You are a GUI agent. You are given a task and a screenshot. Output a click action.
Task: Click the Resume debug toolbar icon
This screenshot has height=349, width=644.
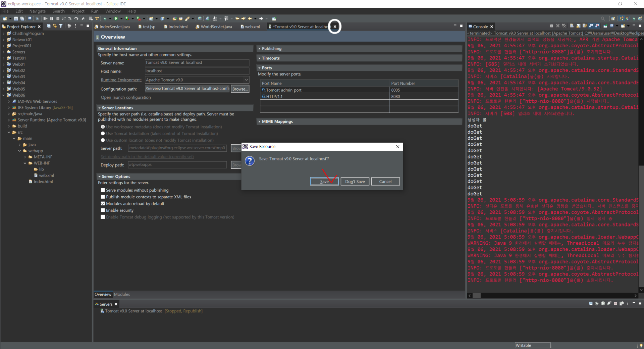click(45, 18)
